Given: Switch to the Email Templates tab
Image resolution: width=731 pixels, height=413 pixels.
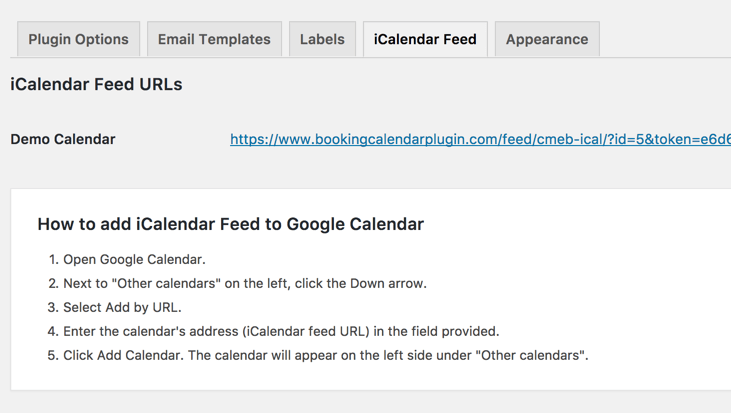Looking at the screenshot, I should pyautogui.click(x=214, y=40).
